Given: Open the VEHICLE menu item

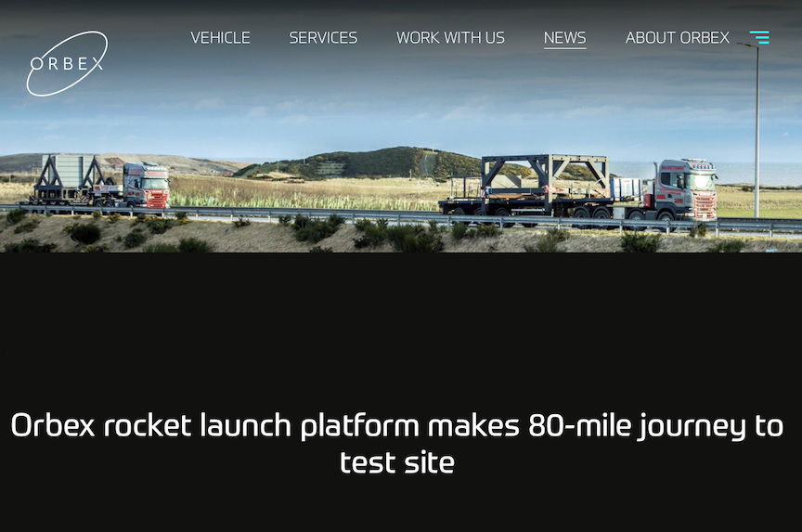Looking at the screenshot, I should click(220, 37).
